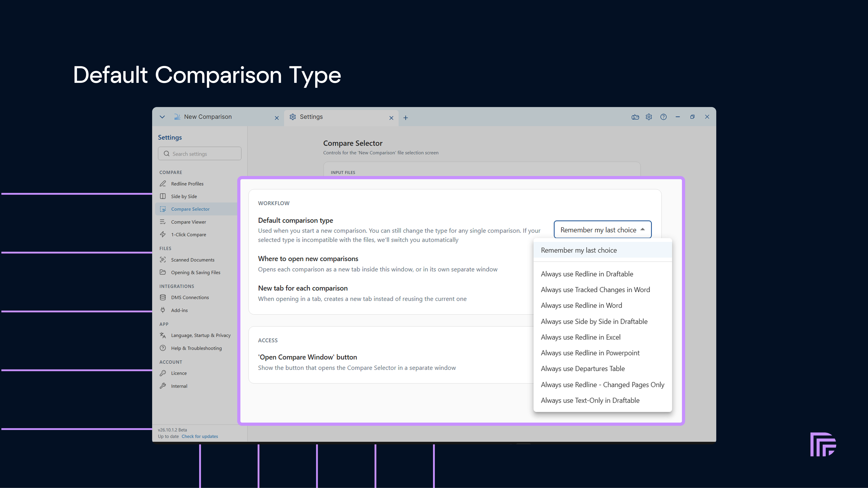The width and height of the screenshot is (868, 488).
Task: Open Compare Viewer settings icon
Action: tap(163, 222)
